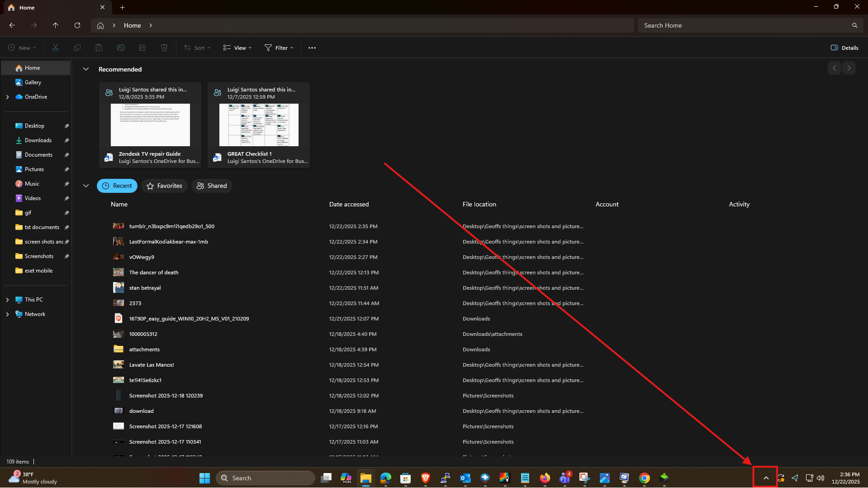The height and width of the screenshot is (488, 868).
Task: Collapse the Recommended section
Action: click(86, 69)
